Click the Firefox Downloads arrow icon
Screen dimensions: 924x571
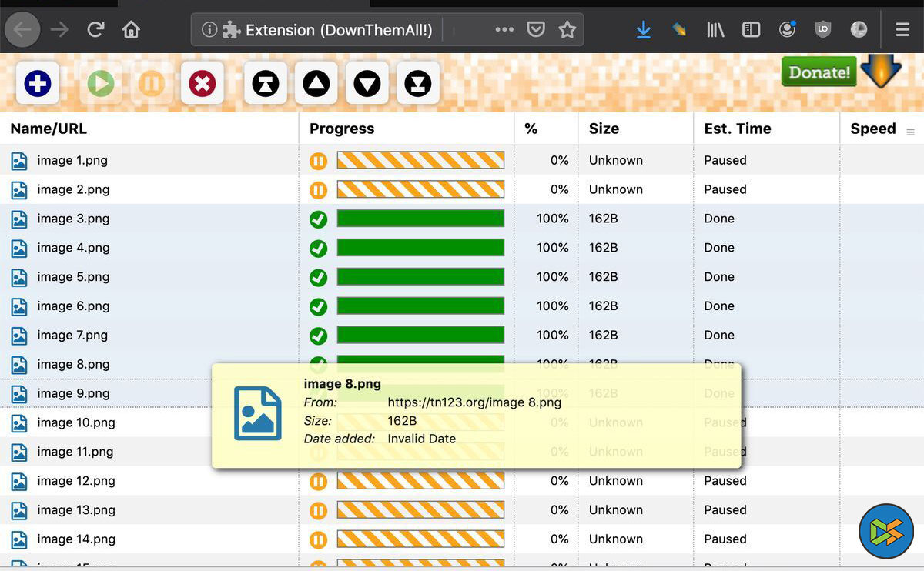point(644,30)
